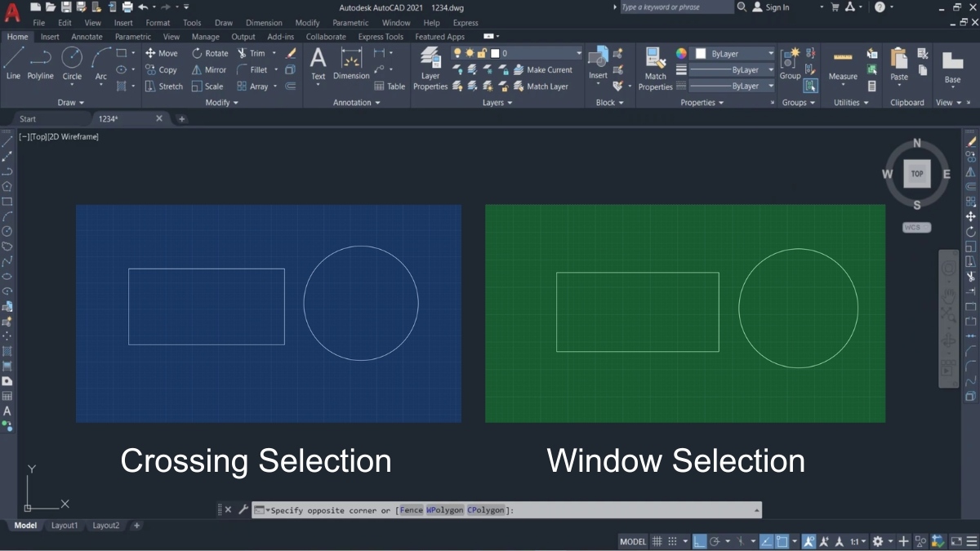The height and width of the screenshot is (551, 980).
Task: Open the Dimension menu
Action: point(264,23)
